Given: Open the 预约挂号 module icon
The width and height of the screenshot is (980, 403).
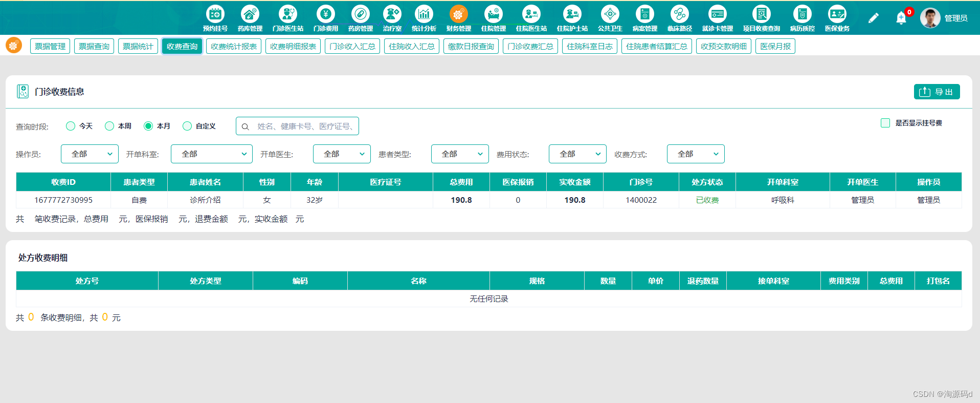Looking at the screenshot, I should [x=215, y=14].
